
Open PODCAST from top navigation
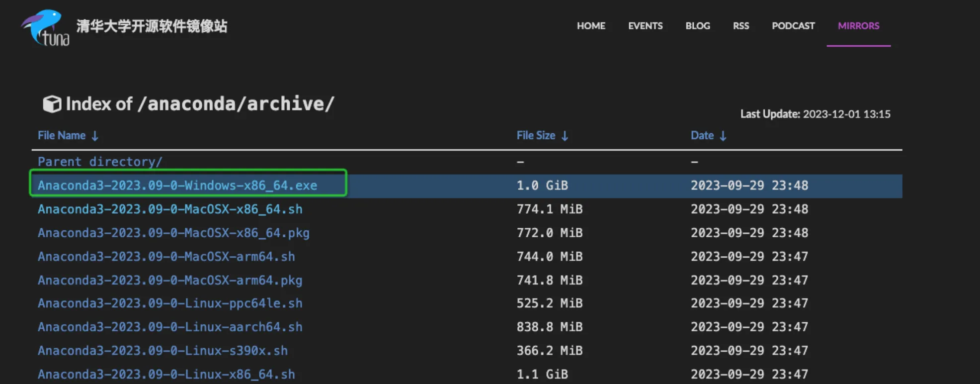click(793, 26)
